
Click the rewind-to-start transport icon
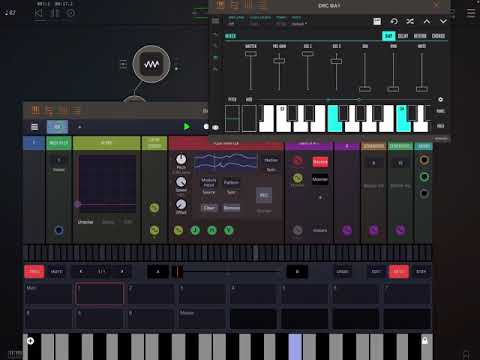39,13
